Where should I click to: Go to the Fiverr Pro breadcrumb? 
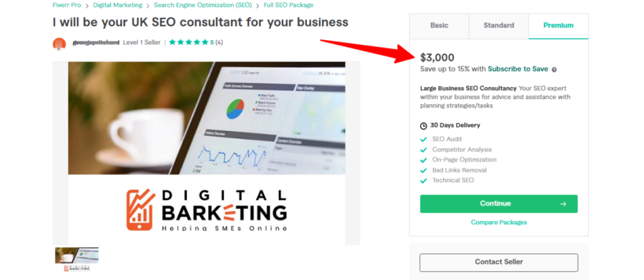click(67, 5)
